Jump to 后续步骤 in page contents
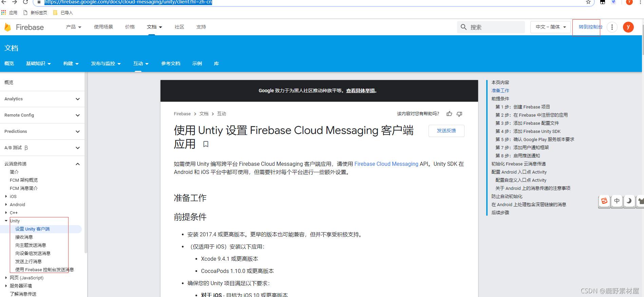 [500, 213]
